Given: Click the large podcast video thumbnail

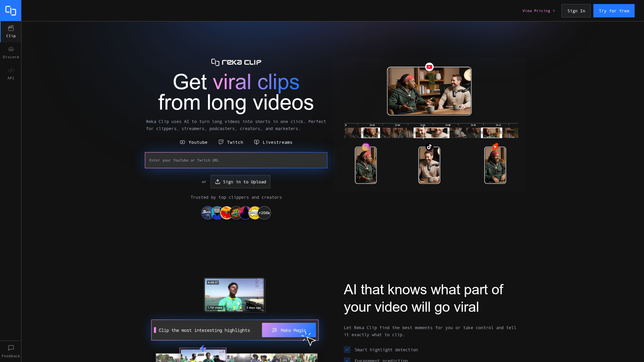Looking at the screenshot, I should tap(429, 91).
